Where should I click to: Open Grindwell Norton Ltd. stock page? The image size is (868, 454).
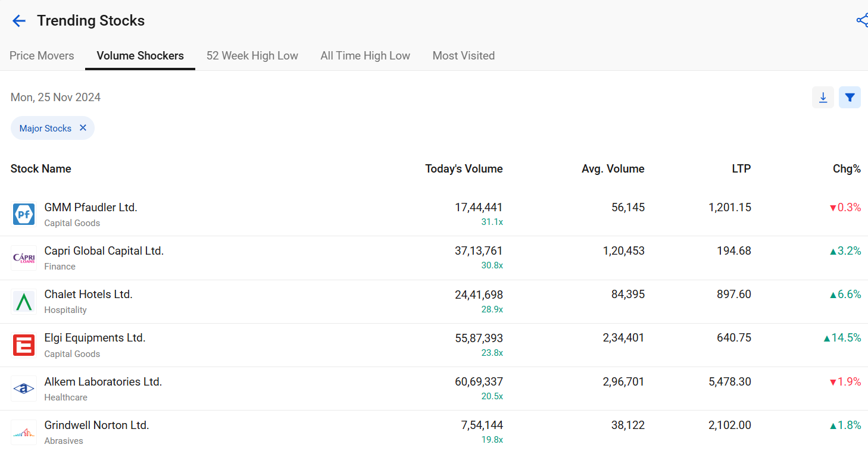(x=96, y=425)
